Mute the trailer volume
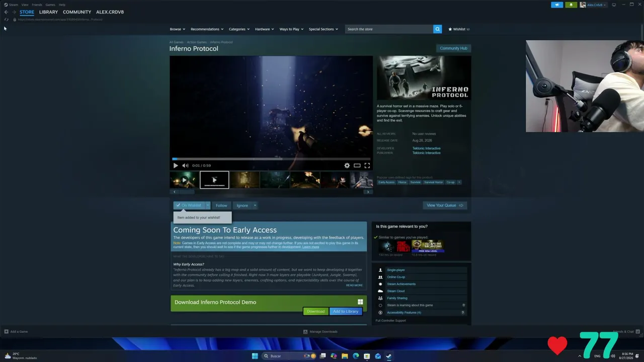 pyautogui.click(x=185, y=165)
